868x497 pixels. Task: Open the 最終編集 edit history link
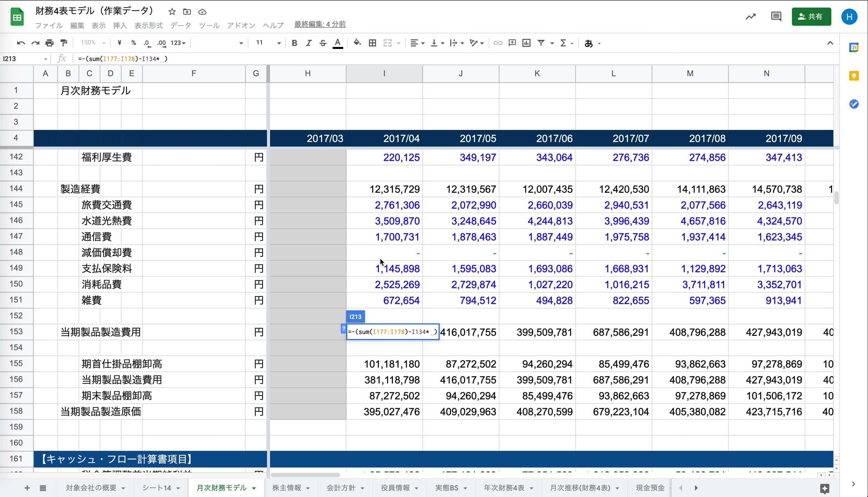[320, 24]
